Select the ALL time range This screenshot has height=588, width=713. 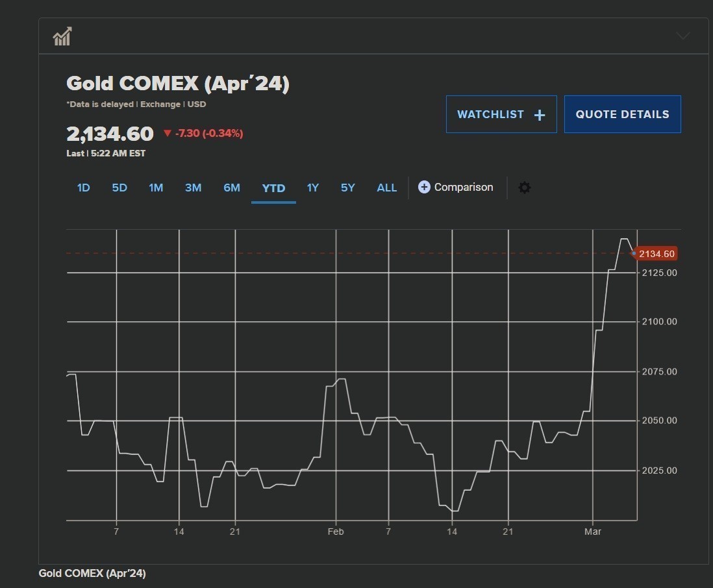point(386,188)
